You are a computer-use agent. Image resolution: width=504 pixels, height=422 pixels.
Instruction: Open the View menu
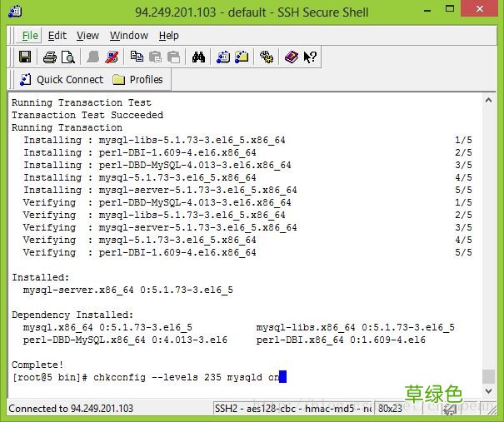pyautogui.click(x=87, y=35)
